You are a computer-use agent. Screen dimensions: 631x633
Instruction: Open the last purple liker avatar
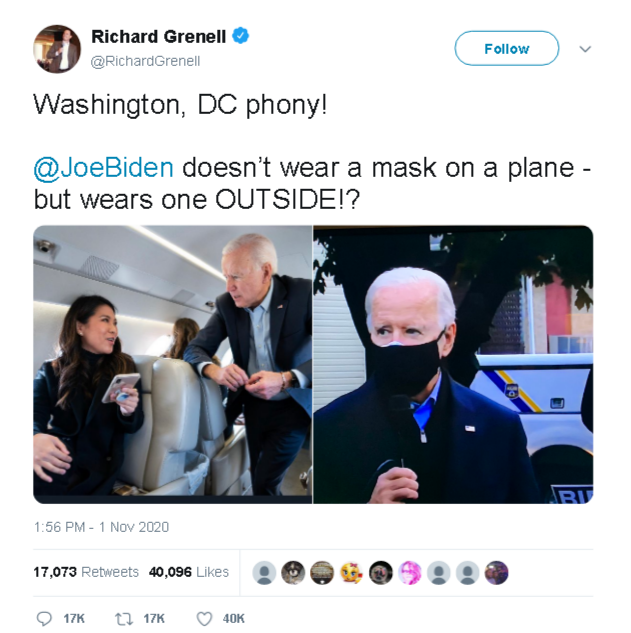[x=497, y=572]
